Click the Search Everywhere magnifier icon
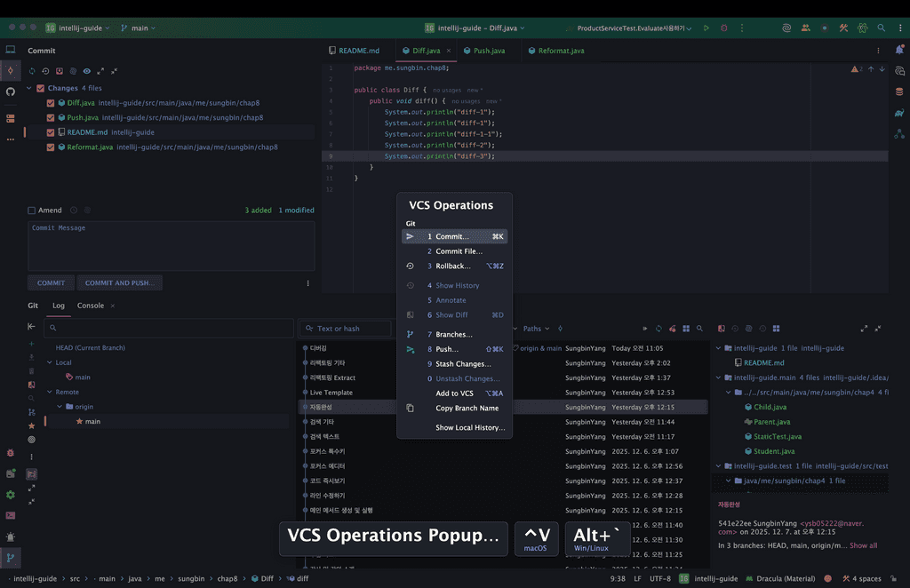This screenshot has width=910, height=588. [882, 28]
